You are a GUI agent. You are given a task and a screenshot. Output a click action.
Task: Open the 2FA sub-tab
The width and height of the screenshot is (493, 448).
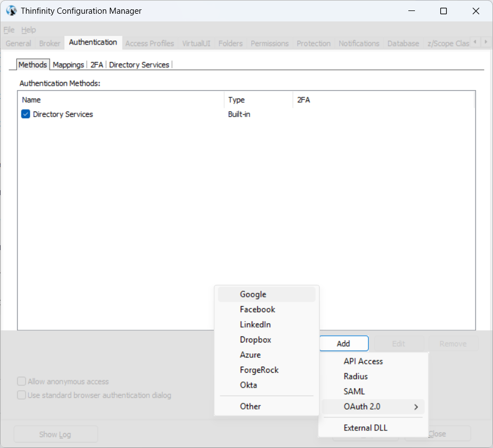click(x=97, y=65)
